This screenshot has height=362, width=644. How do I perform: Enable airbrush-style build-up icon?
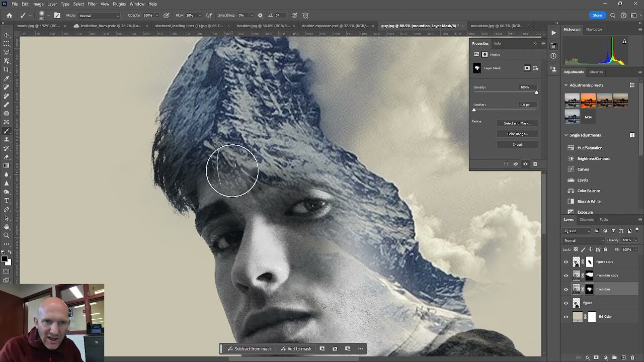209,16
